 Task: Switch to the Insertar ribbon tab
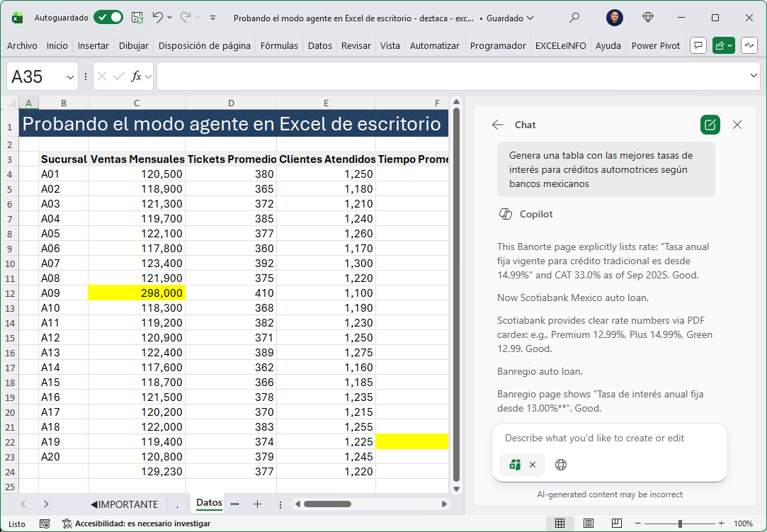(93, 45)
